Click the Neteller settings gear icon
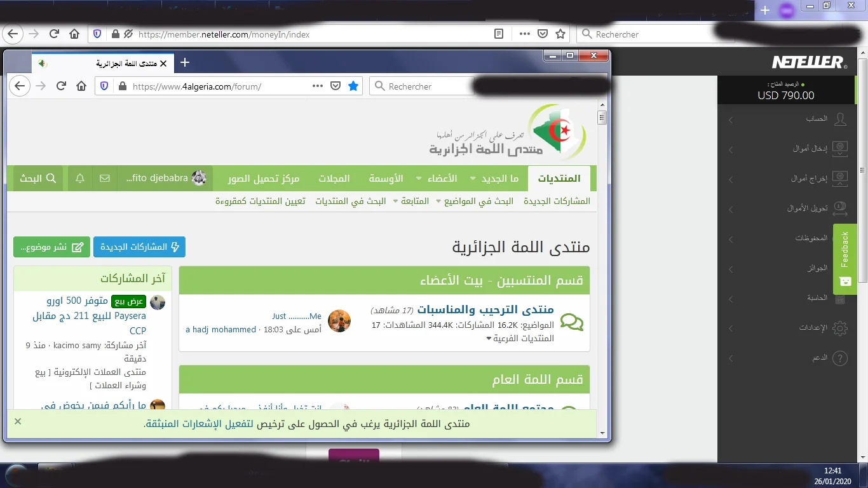The image size is (868, 488). 840,329
